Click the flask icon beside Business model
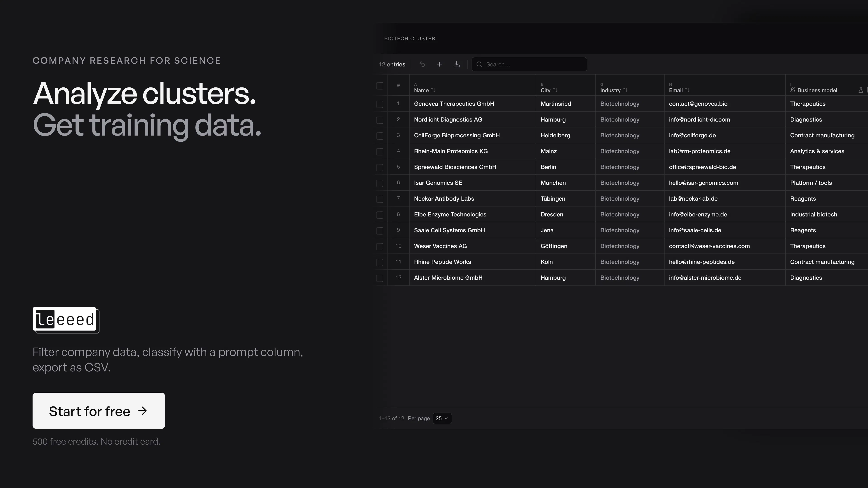Viewport: 868px width, 488px height. click(861, 90)
